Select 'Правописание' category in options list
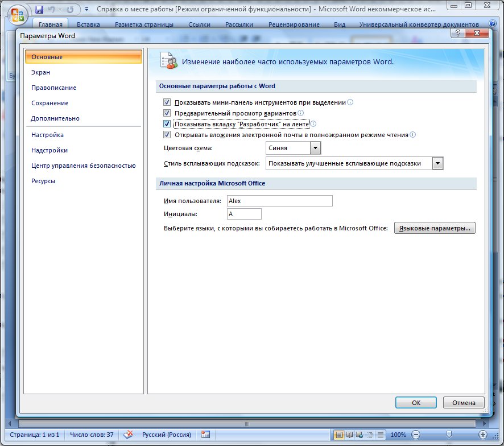This screenshot has height=446, width=504. pyautogui.click(x=84, y=88)
